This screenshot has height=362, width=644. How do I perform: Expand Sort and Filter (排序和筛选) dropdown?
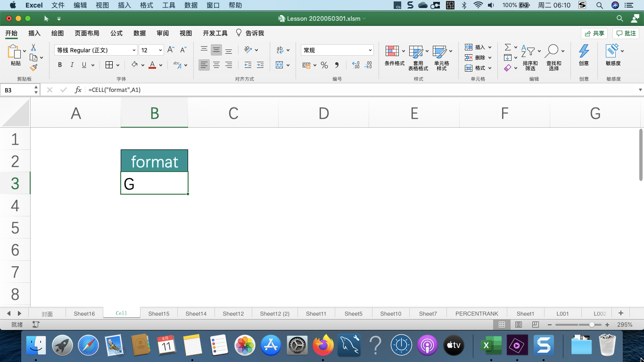click(539, 51)
